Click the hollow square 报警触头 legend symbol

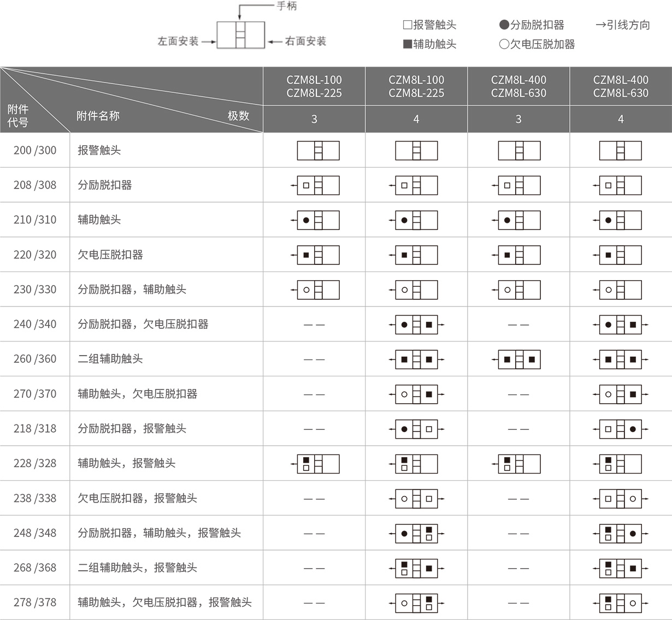click(x=407, y=25)
